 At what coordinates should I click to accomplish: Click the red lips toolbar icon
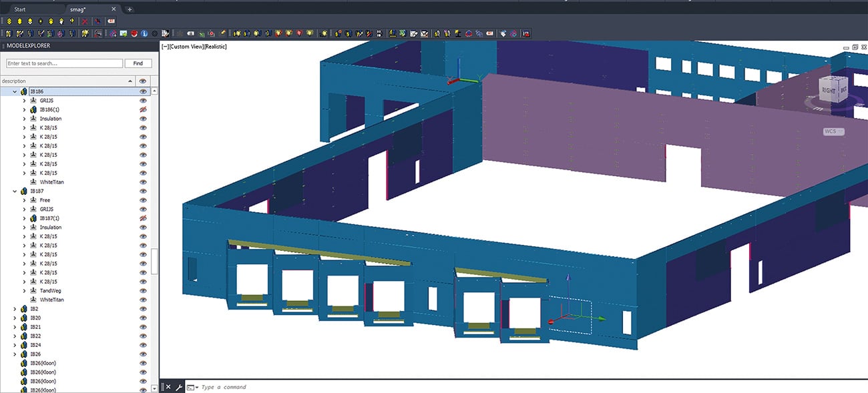[x=134, y=33]
